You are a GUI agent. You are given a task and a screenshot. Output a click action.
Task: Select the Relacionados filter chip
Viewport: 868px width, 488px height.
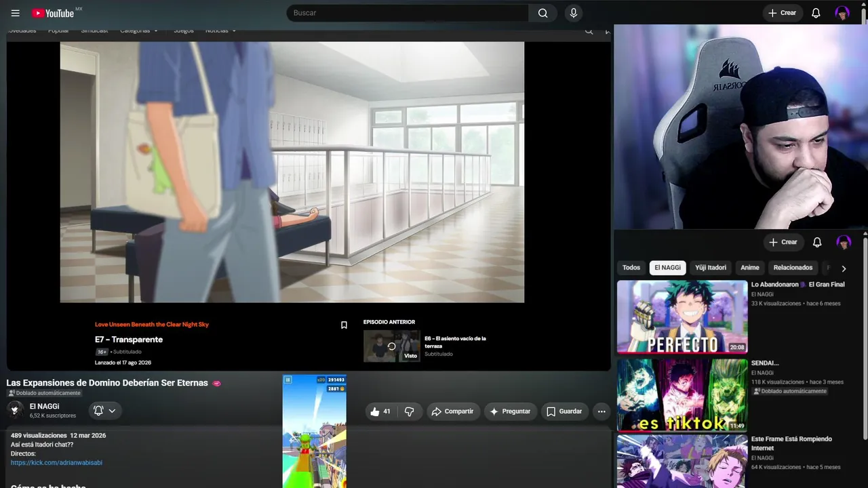coord(793,268)
